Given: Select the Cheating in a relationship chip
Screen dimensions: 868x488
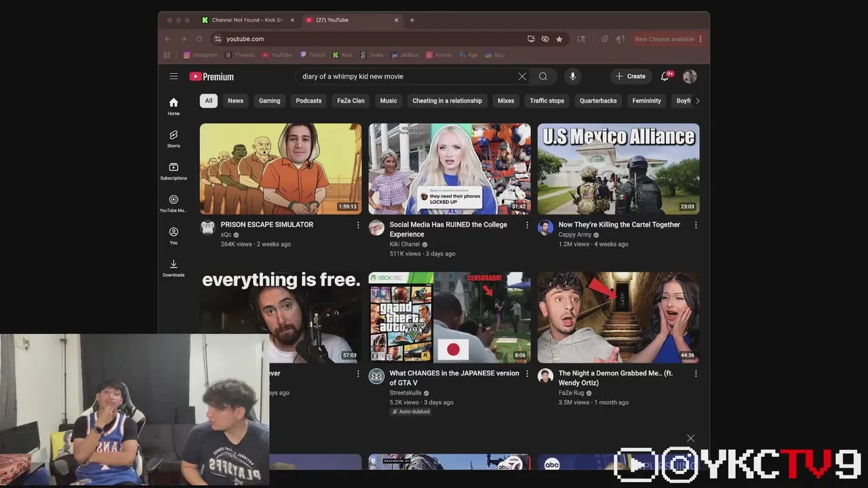Looking at the screenshot, I should (447, 101).
